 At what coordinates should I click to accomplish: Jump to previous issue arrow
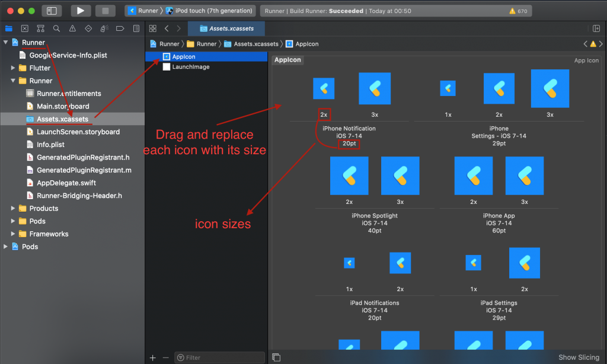pyautogui.click(x=585, y=44)
